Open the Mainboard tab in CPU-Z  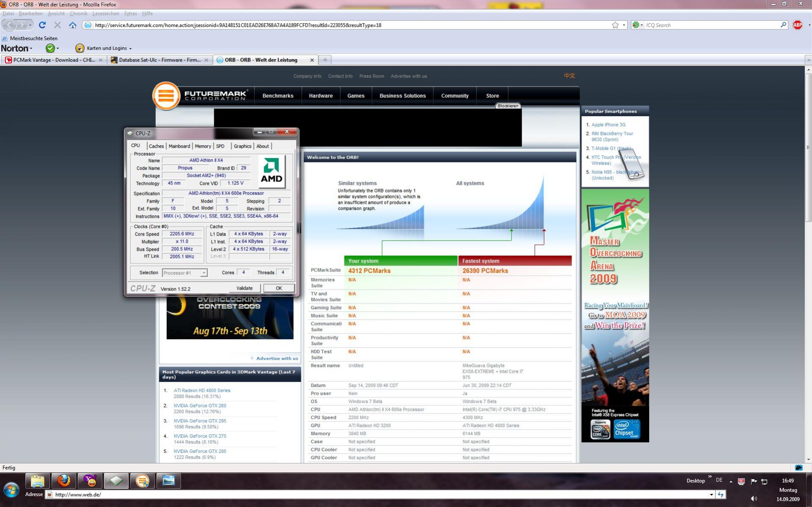point(179,146)
